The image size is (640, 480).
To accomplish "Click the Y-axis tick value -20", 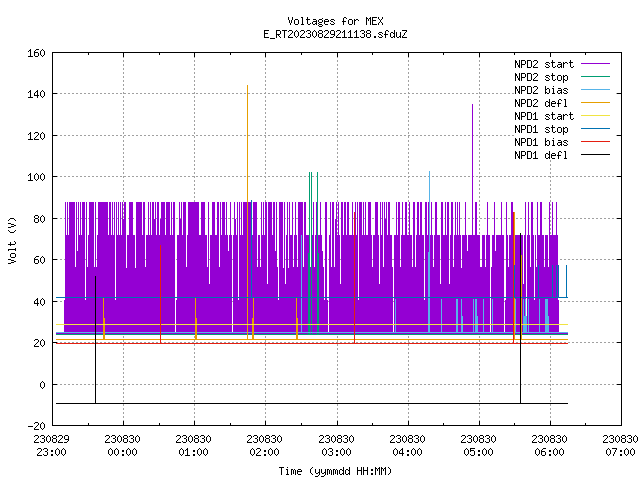I will click(36, 426).
